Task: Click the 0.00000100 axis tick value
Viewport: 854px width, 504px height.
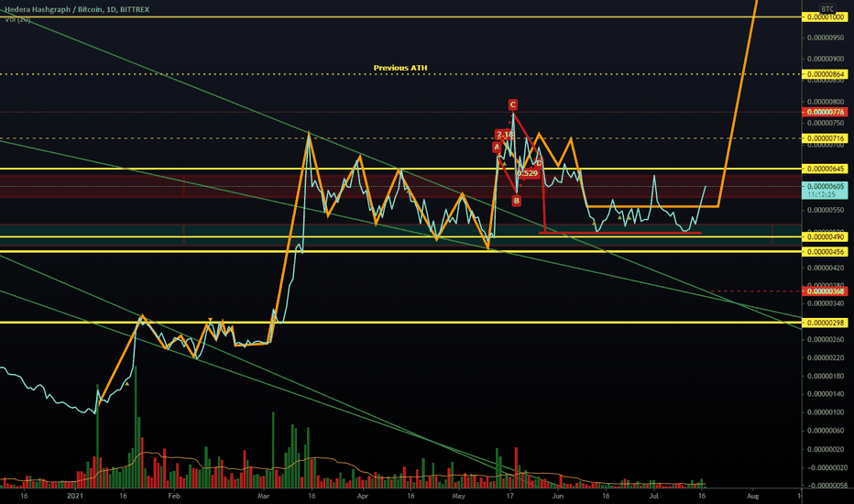Action: click(x=826, y=412)
